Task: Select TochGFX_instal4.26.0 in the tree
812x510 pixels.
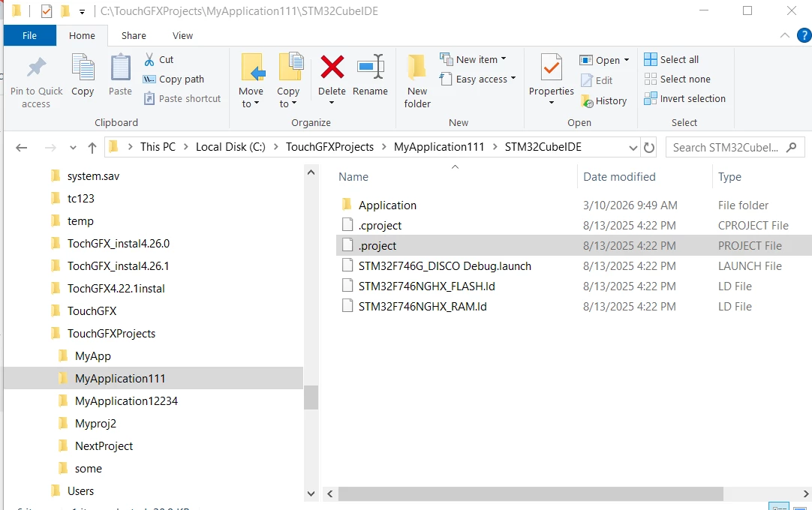Action: pos(118,244)
